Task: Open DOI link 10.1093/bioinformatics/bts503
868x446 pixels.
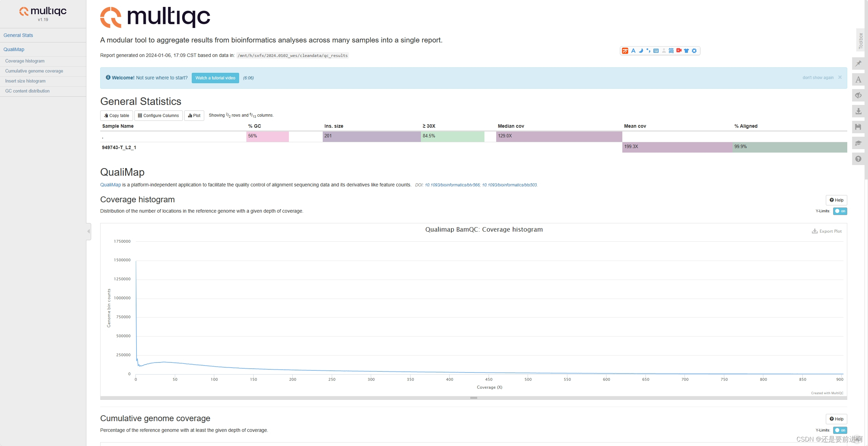Action: click(x=509, y=185)
